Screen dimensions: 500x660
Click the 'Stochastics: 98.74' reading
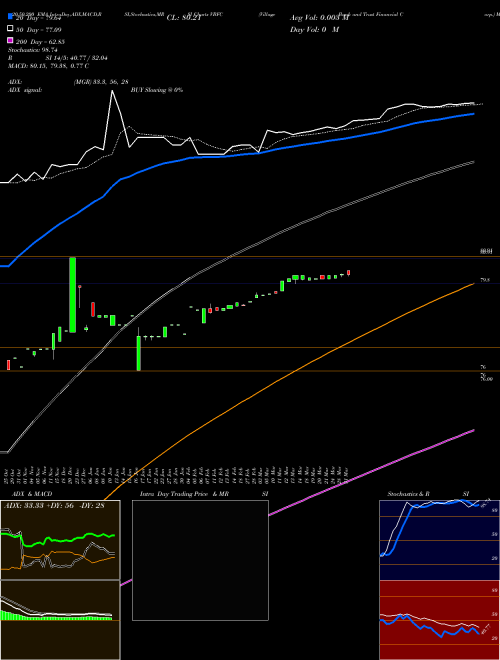point(33,50)
